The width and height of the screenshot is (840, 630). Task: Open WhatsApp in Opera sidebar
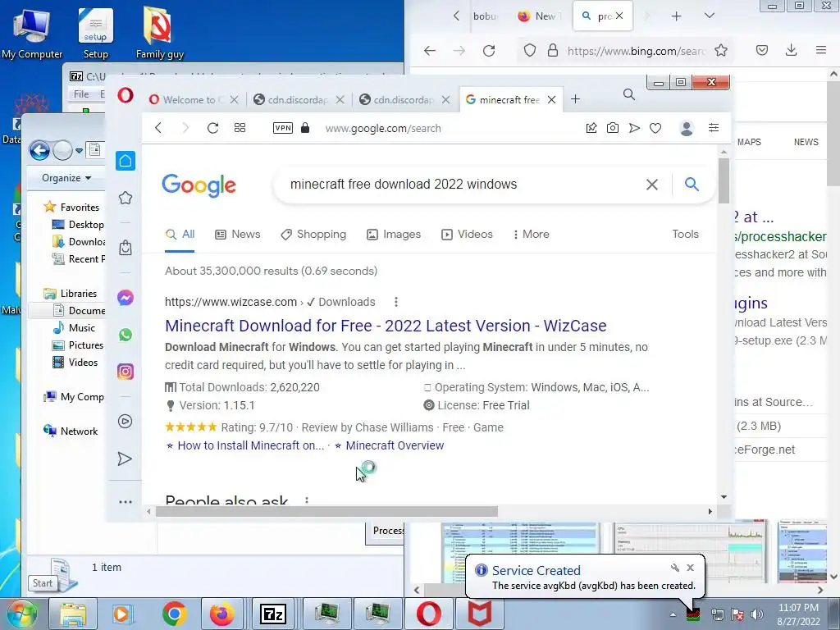click(126, 335)
